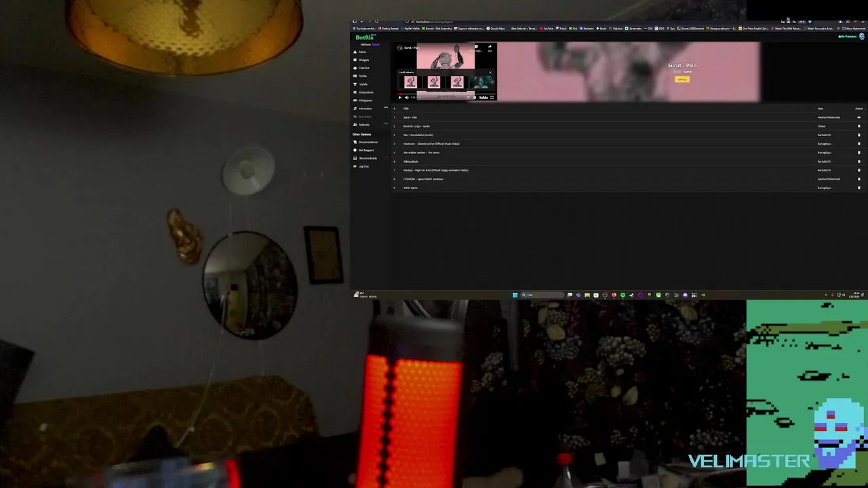
Task: Open MonsterBuilds link in sidebar
Action: (365, 158)
